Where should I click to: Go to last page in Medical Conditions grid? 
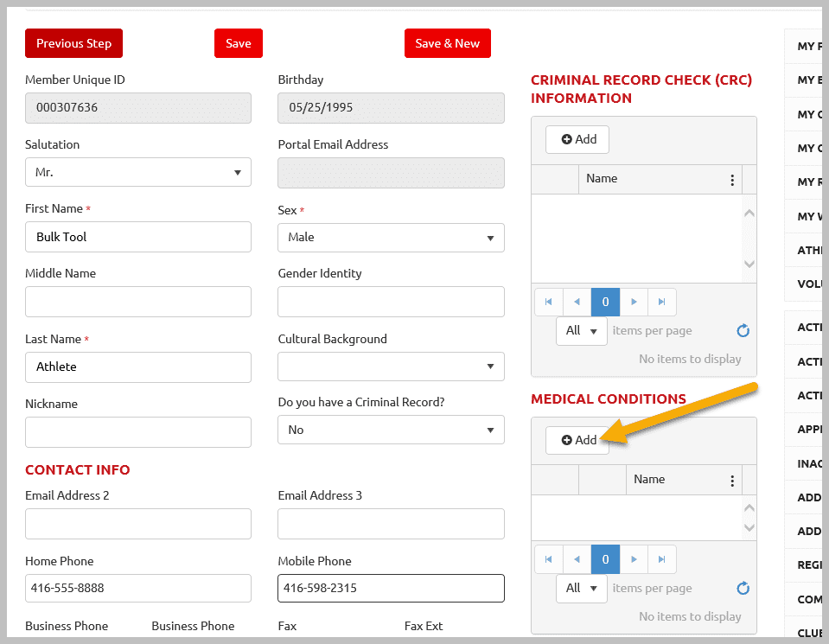662,559
